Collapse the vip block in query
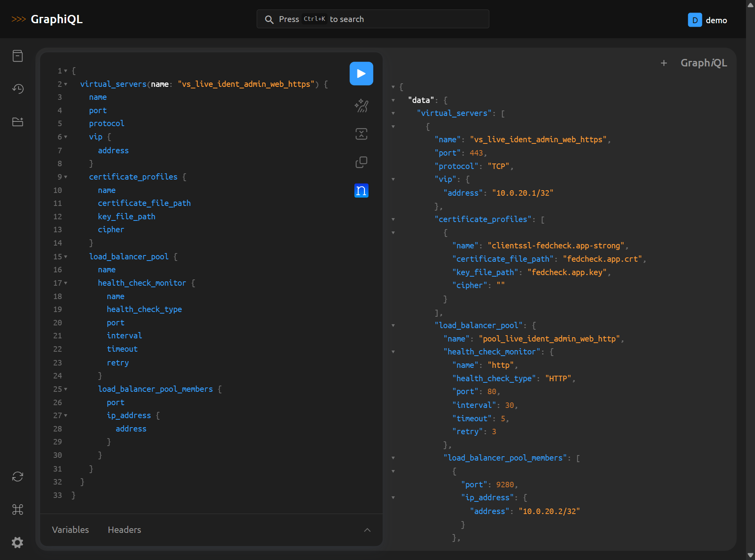 (66, 137)
